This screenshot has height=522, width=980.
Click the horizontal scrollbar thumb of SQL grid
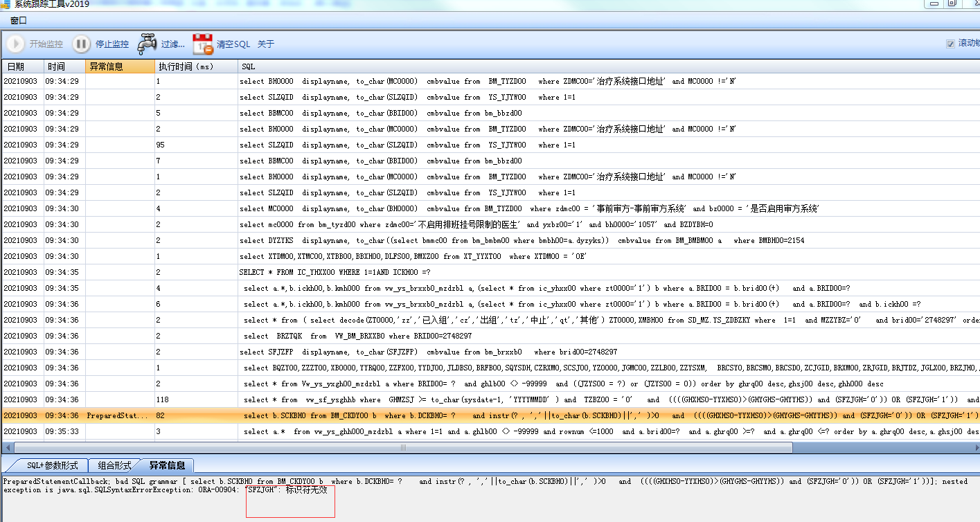(402, 448)
